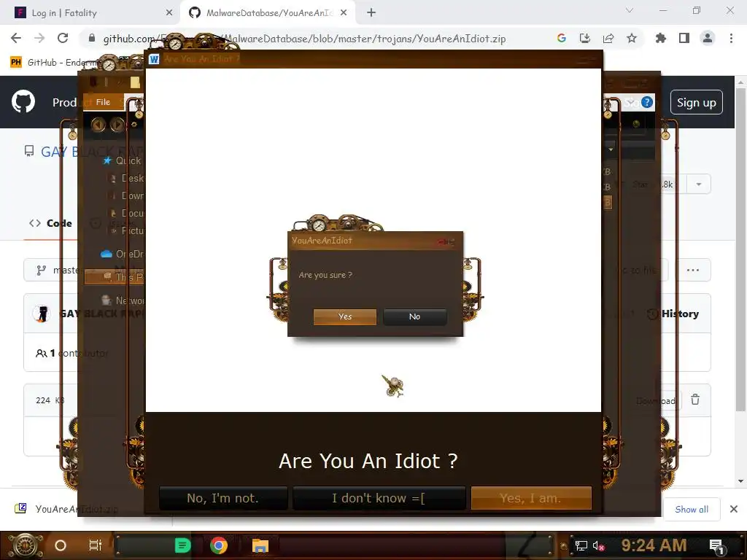The image size is (747, 560).
Task: Click the contributor avatar on GitHub
Action: 42,314
